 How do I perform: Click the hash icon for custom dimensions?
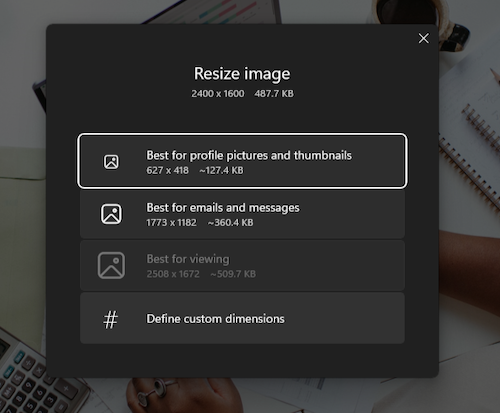point(110,320)
